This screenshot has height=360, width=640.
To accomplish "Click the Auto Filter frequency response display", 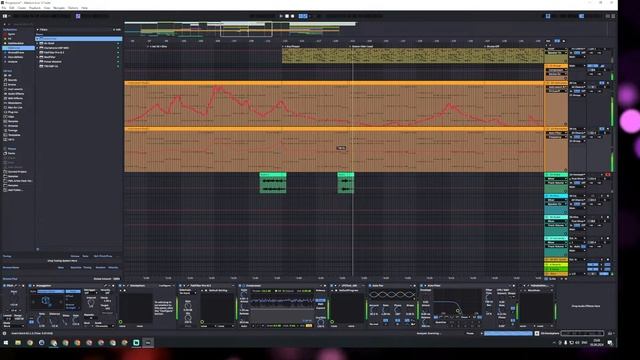I will click(457, 303).
